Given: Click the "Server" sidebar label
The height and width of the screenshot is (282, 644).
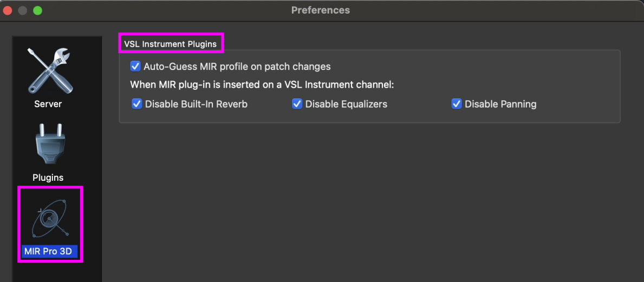Looking at the screenshot, I should click(x=48, y=104).
